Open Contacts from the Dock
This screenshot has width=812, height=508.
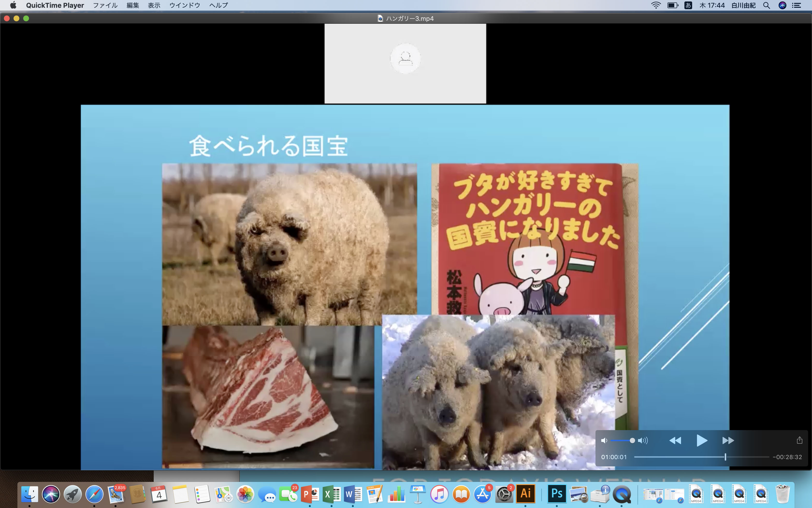click(x=137, y=494)
